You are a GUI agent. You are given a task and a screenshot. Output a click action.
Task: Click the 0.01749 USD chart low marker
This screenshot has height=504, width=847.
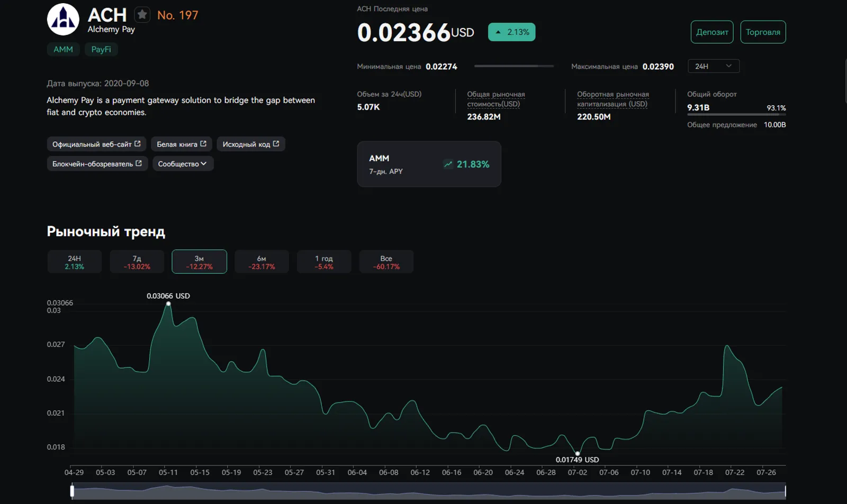[x=578, y=454]
